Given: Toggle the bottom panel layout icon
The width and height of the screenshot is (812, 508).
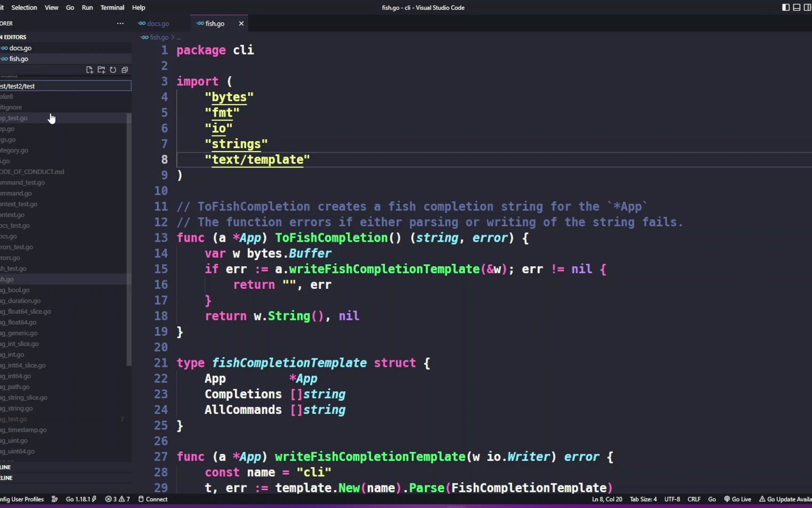Looking at the screenshot, I should coord(796,8).
